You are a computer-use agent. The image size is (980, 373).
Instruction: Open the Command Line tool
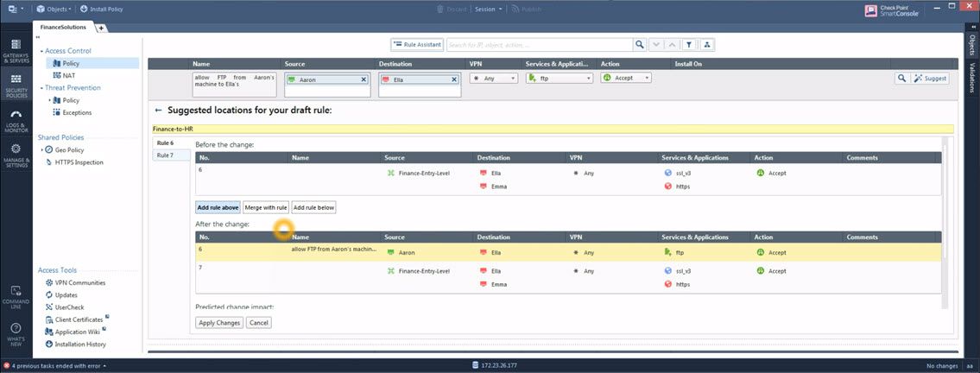16,297
